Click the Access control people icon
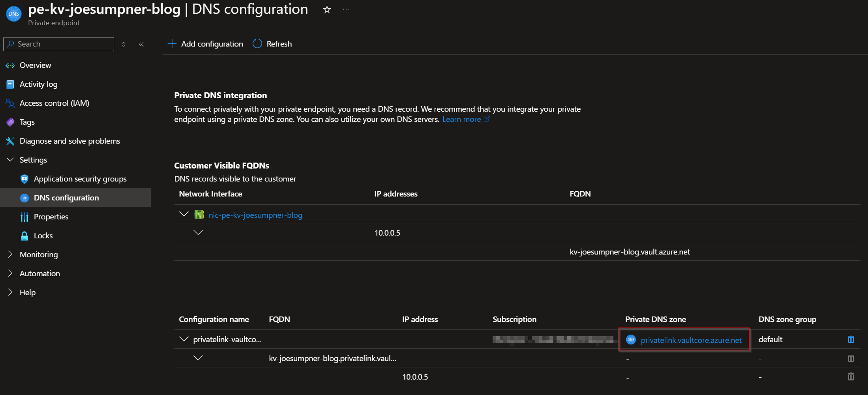Screen dimensions: 868x395 coord(10,103)
